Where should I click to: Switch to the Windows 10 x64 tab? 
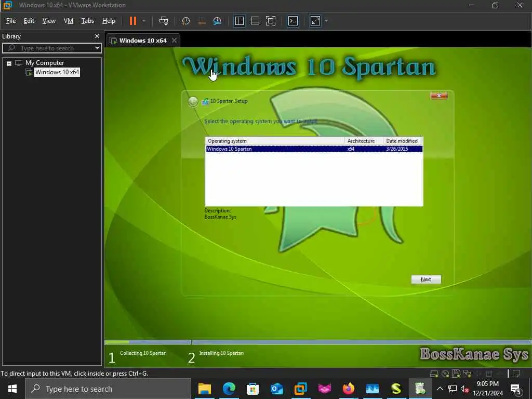[x=143, y=41]
